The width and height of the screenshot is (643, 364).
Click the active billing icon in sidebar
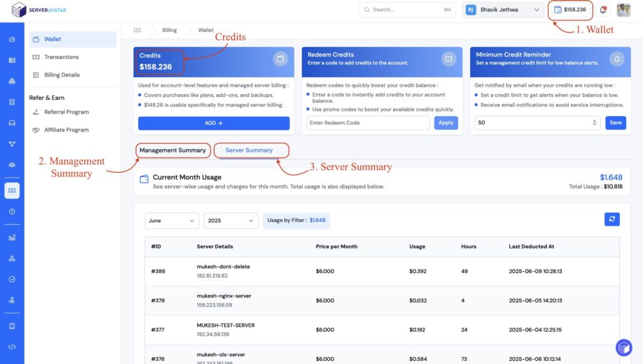[x=12, y=191]
